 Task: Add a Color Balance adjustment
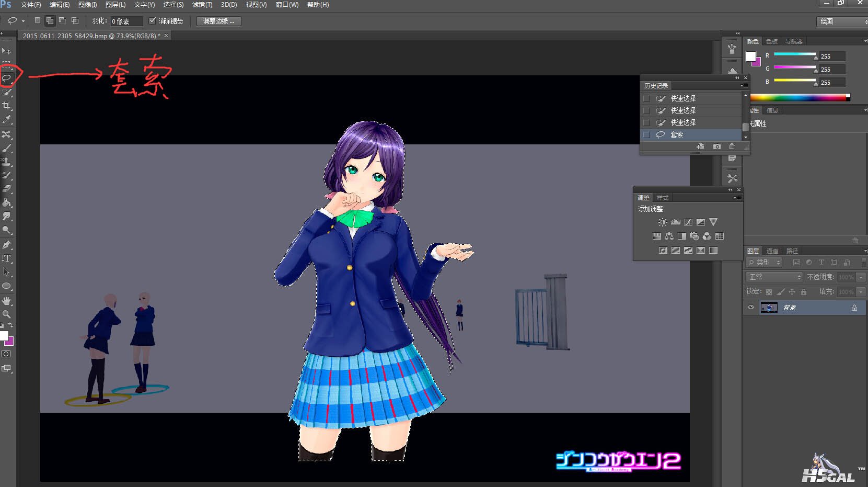pyautogui.click(x=669, y=236)
